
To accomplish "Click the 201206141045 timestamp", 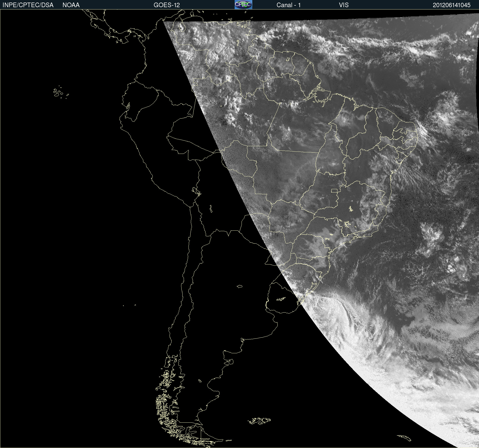I will point(452,5).
